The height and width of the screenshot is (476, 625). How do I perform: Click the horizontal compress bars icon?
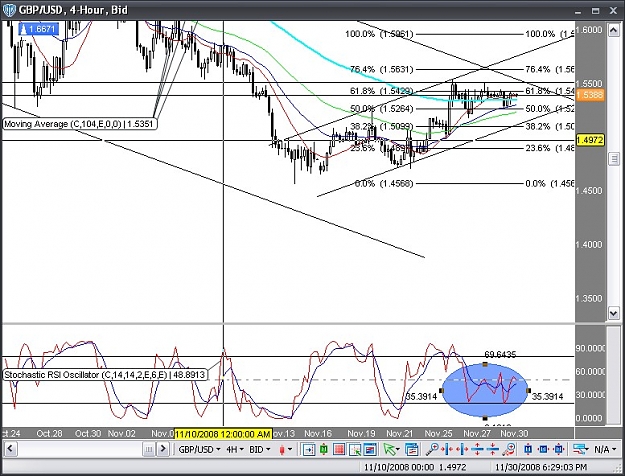coord(447,449)
